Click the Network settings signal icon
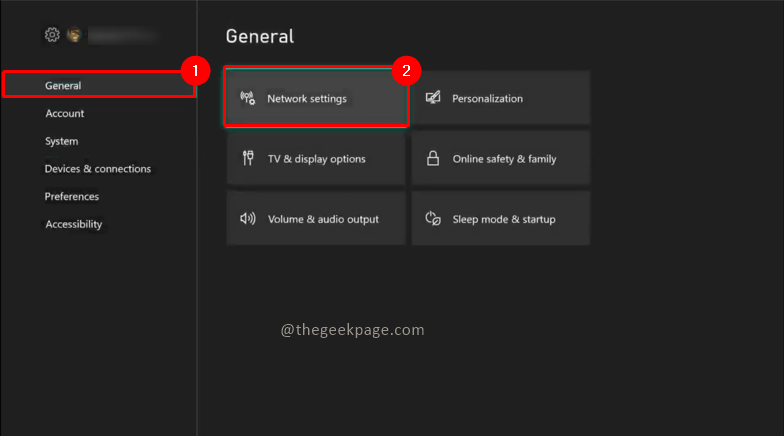This screenshot has height=436, width=784. coord(248,98)
